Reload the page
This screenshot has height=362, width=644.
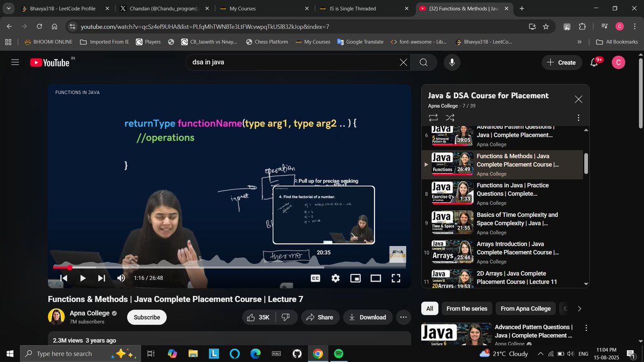coord(40,26)
